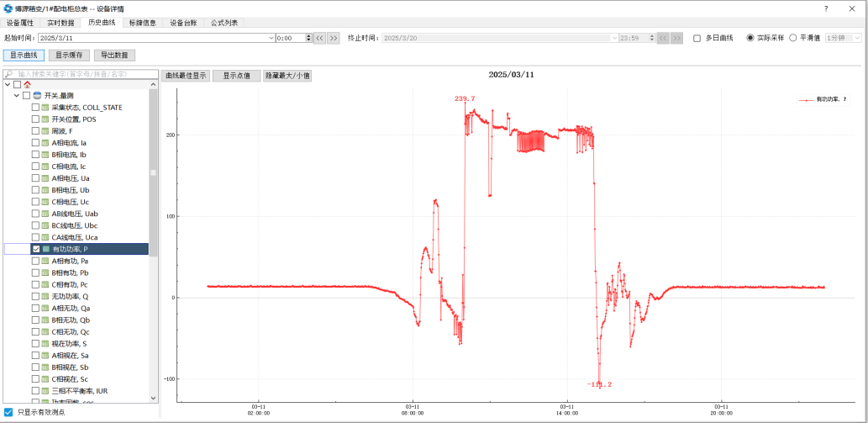Screen dimensions: 868x423
Task: Switch to the 实时数据 tab
Action: pyautogui.click(x=60, y=23)
